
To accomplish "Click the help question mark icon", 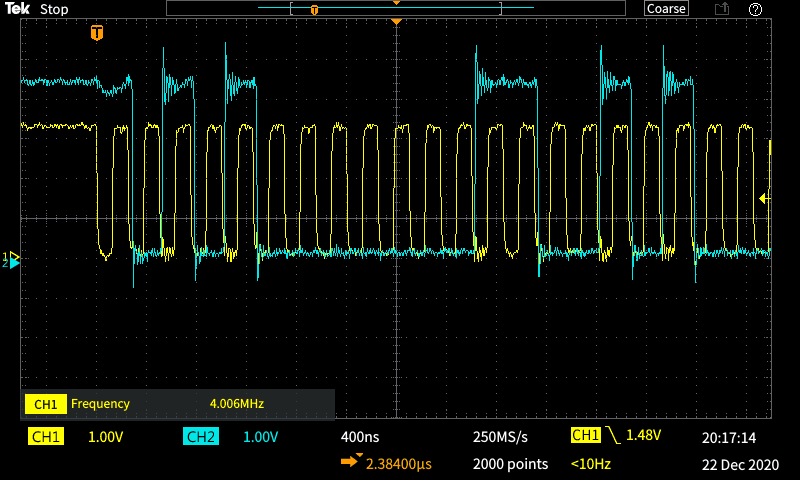I will click(755, 9).
